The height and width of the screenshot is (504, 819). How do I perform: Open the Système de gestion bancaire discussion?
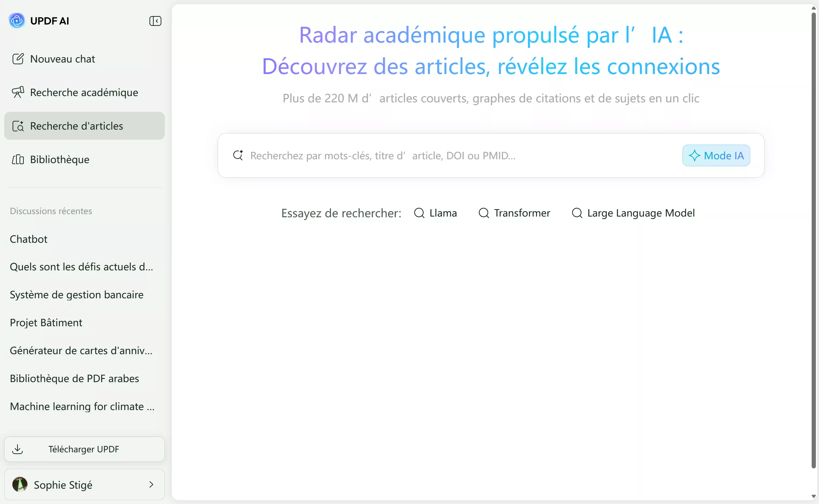pos(76,294)
